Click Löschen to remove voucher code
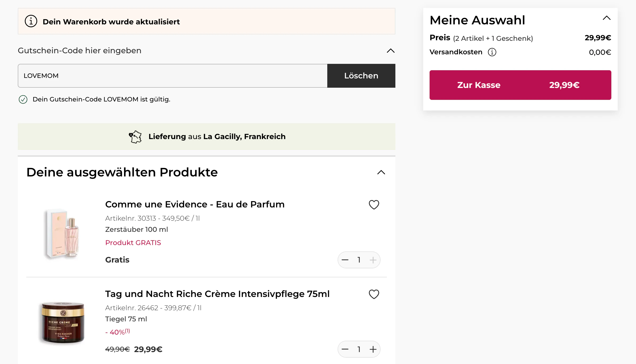Viewport: 636px width, 364px height. tap(361, 76)
